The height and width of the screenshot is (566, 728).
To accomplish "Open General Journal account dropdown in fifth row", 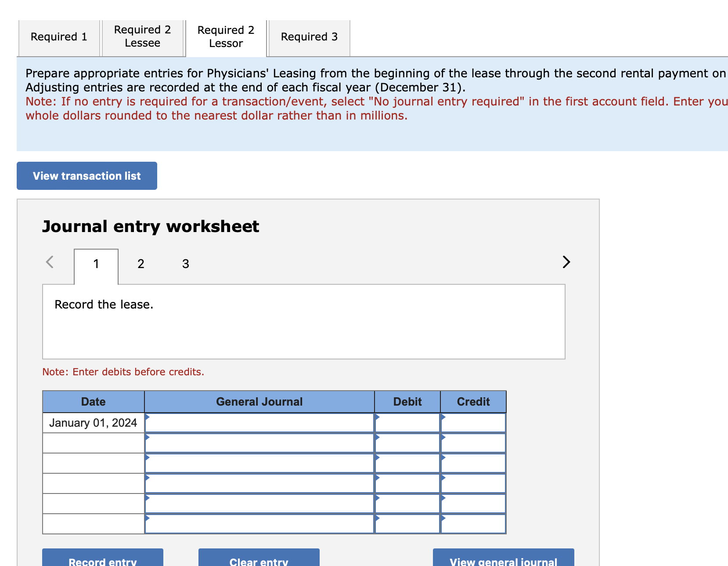I will 259,504.
